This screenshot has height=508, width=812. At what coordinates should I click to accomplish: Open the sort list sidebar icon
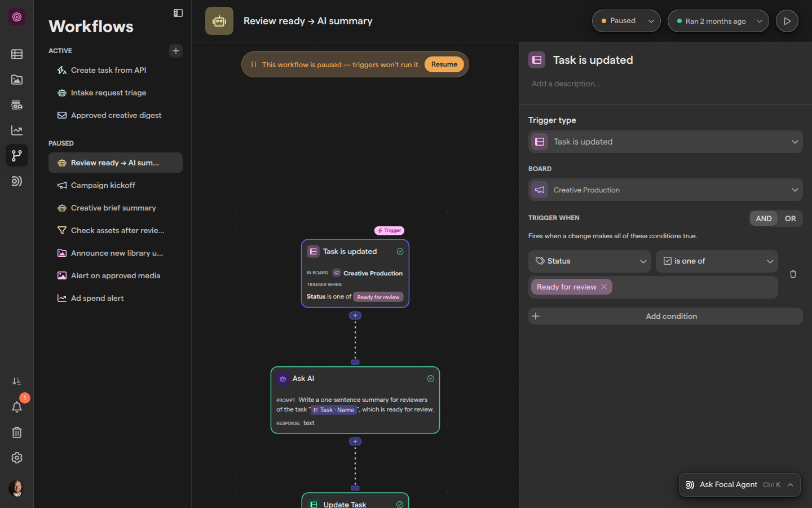click(17, 382)
